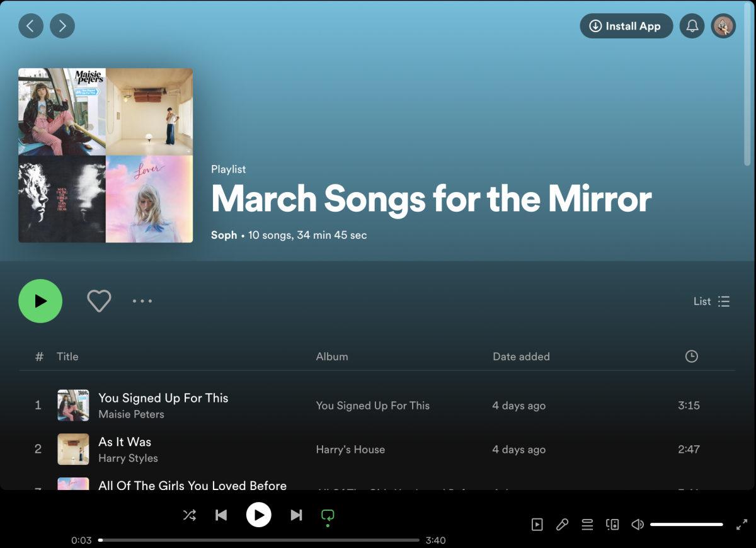Mute volume with the speaker icon
756x548 pixels.
pos(638,524)
